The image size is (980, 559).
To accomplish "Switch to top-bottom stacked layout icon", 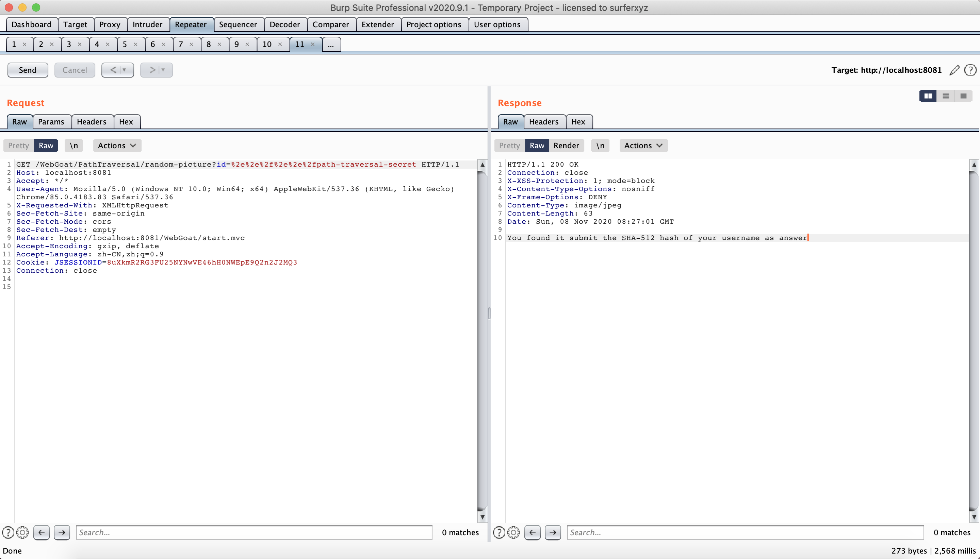I will point(946,96).
